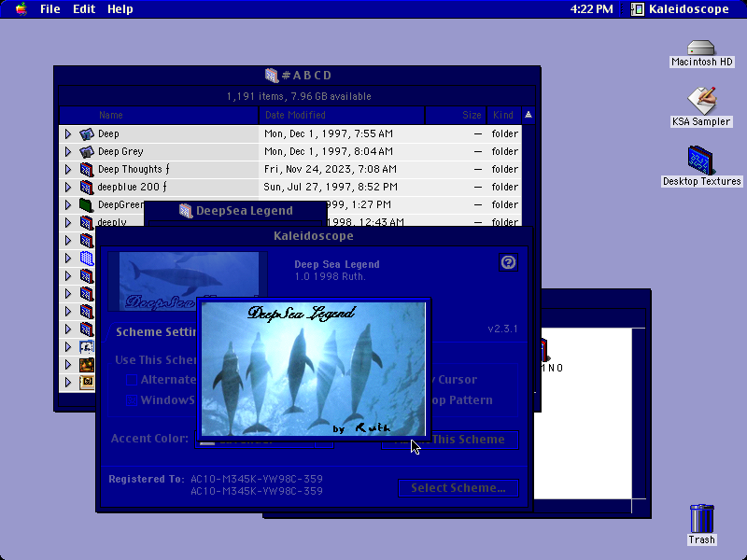Image resolution: width=747 pixels, height=560 pixels.
Task: Click the Deep Grey folder icon
Action: tap(86, 151)
